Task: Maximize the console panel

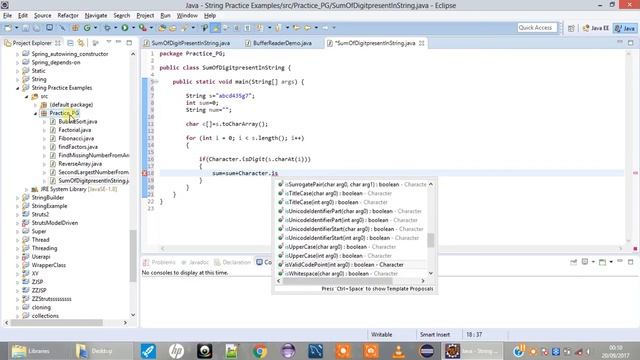Action: click(x=631, y=262)
